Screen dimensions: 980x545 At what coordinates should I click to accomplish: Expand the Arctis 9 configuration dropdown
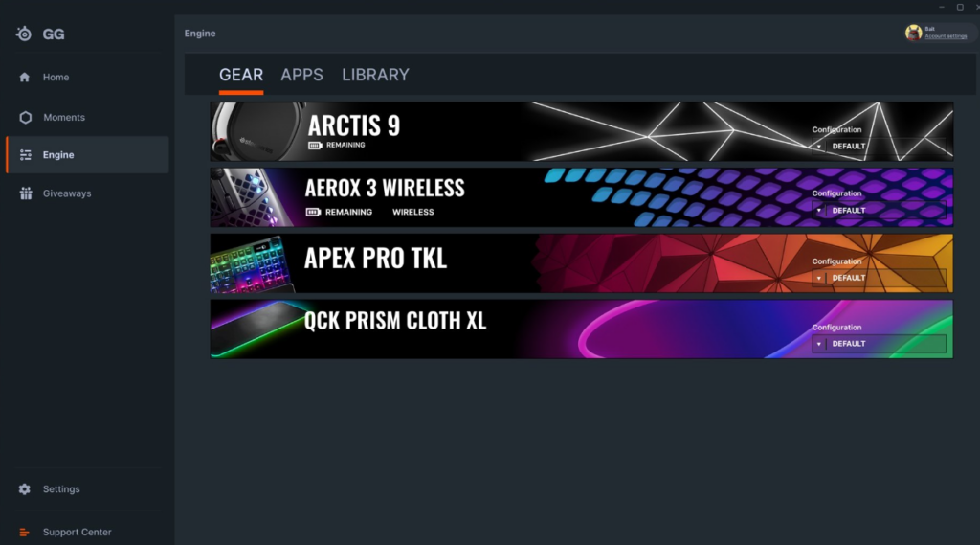tap(879, 146)
